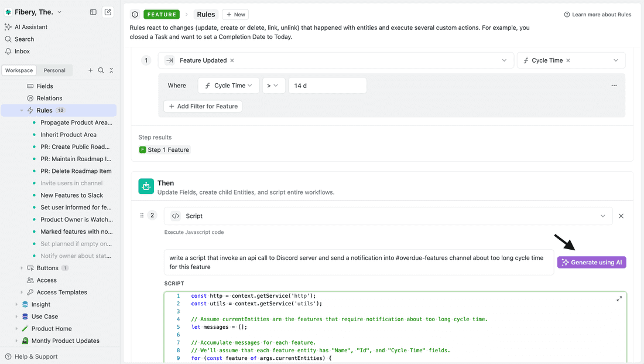Click the 14 d filter value field
Viewport: 644px width, 364px height.
tap(327, 86)
